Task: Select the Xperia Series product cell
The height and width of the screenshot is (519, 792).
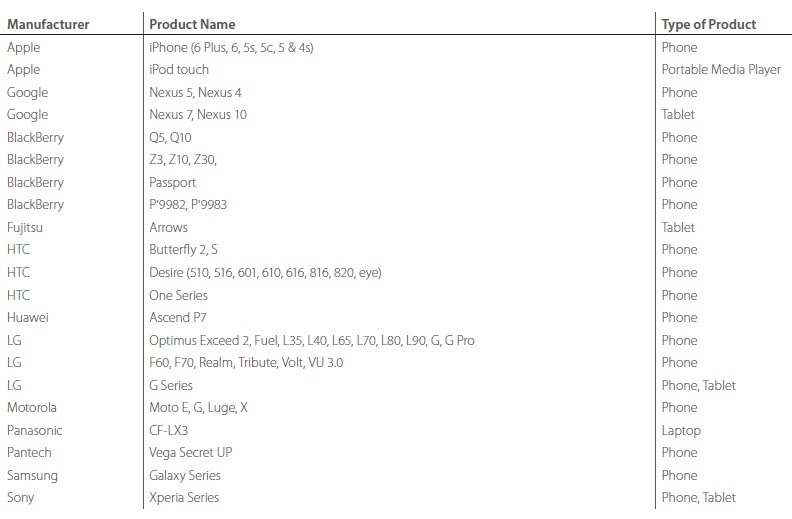Action: point(184,498)
